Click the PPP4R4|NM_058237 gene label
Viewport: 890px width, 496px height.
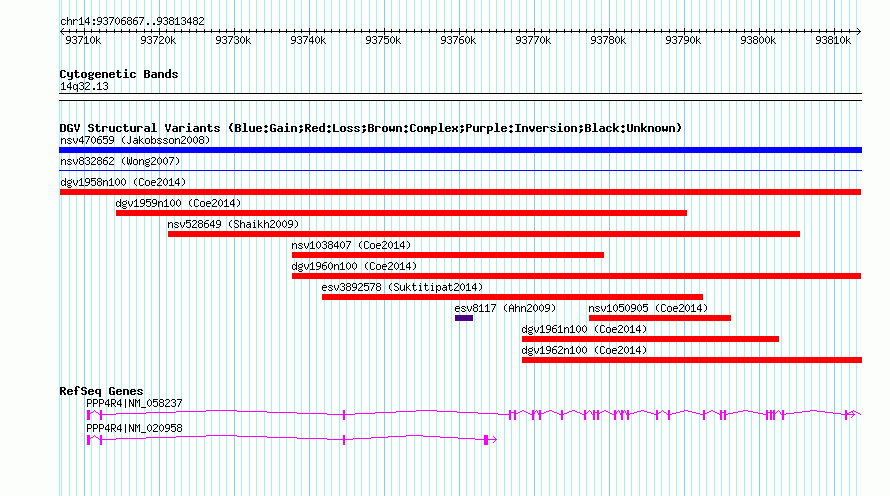pos(135,403)
